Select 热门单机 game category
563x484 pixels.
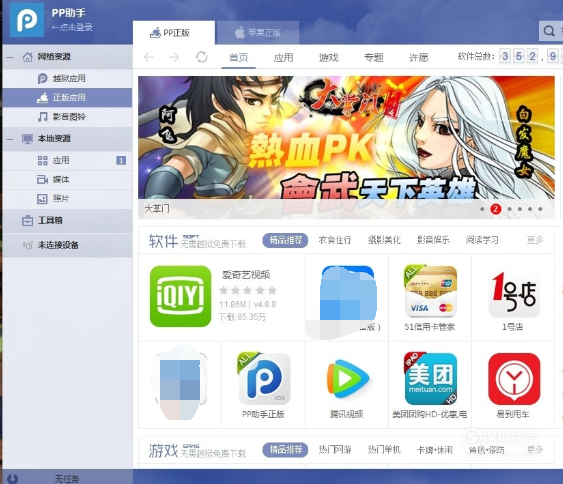(384, 450)
